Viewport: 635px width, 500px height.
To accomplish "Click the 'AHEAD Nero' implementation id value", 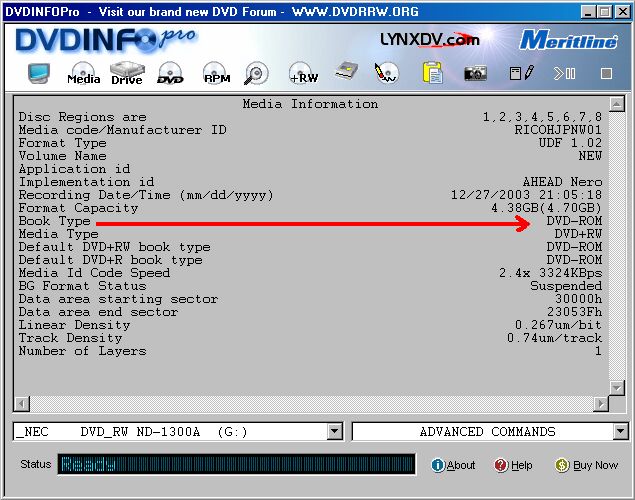I will (x=562, y=182).
